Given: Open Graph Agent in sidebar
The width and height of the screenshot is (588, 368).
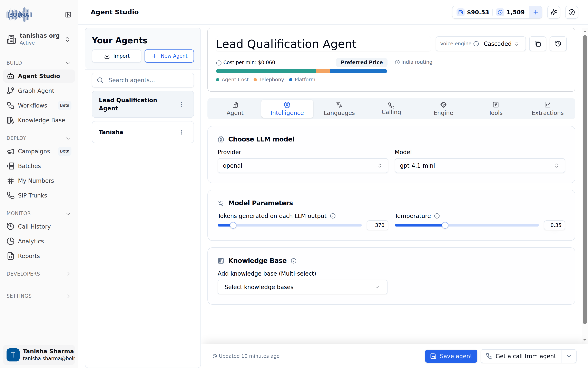Looking at the screenshot, I should coord(39,91).
